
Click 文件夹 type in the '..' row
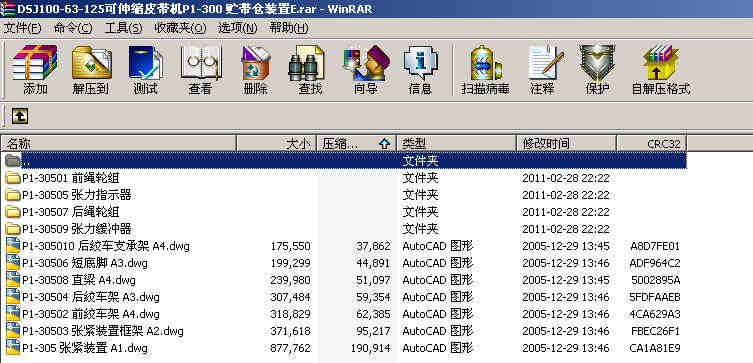[420, 161]
